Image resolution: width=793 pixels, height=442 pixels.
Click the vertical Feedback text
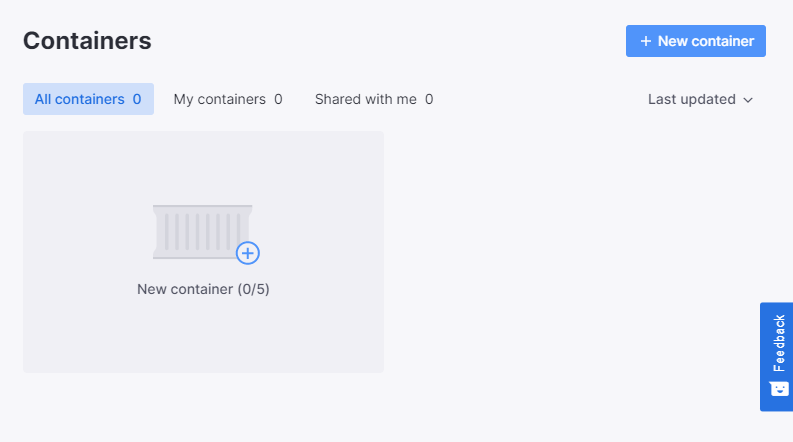click(x=779, y=343)
